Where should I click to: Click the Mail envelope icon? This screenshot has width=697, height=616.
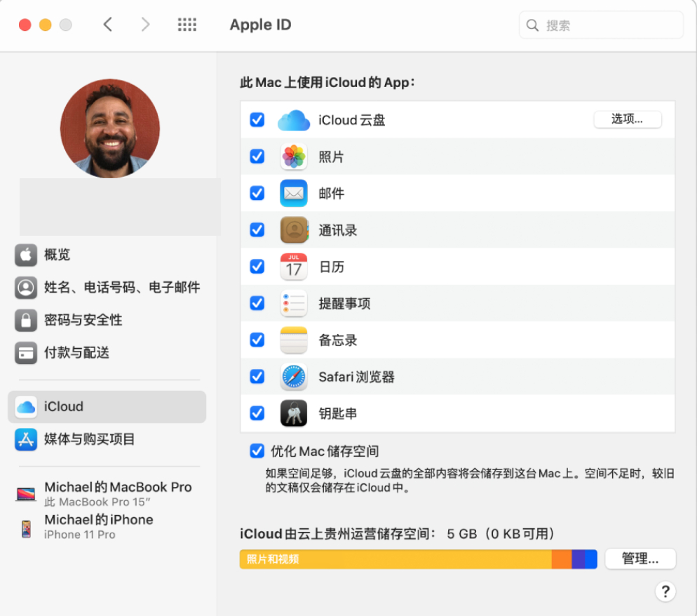[x=293, y=194]
